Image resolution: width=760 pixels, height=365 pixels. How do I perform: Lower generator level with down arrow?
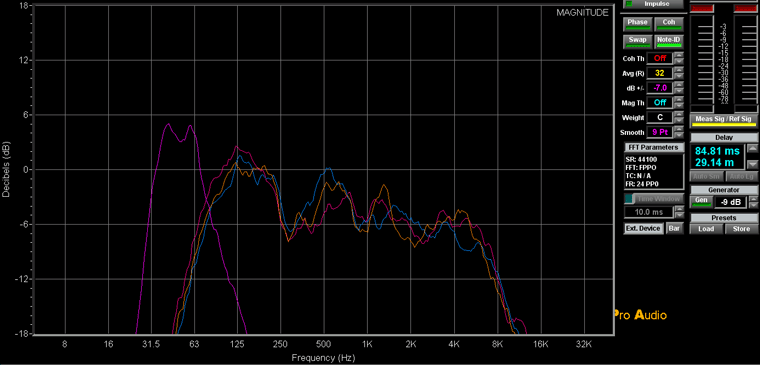(753, 206)
